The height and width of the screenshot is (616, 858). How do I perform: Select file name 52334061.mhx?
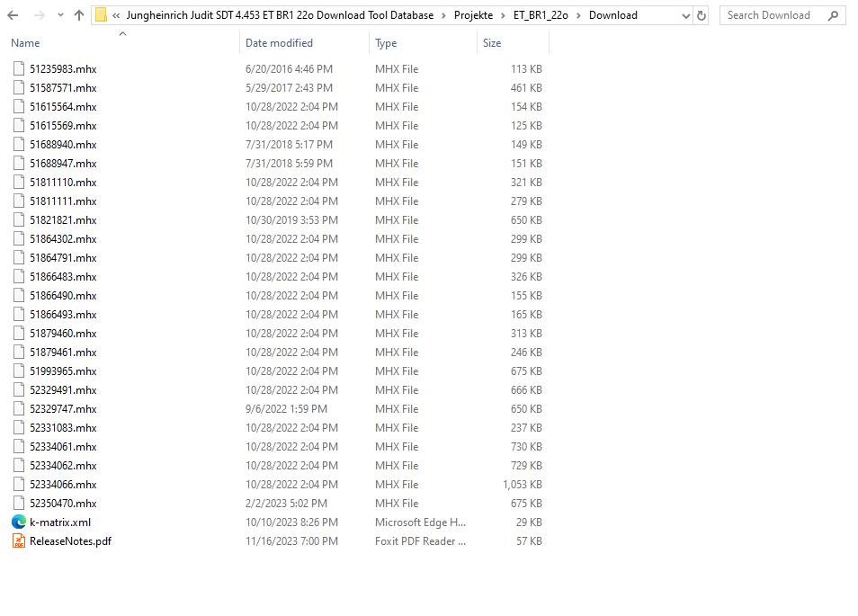[63, 446]
